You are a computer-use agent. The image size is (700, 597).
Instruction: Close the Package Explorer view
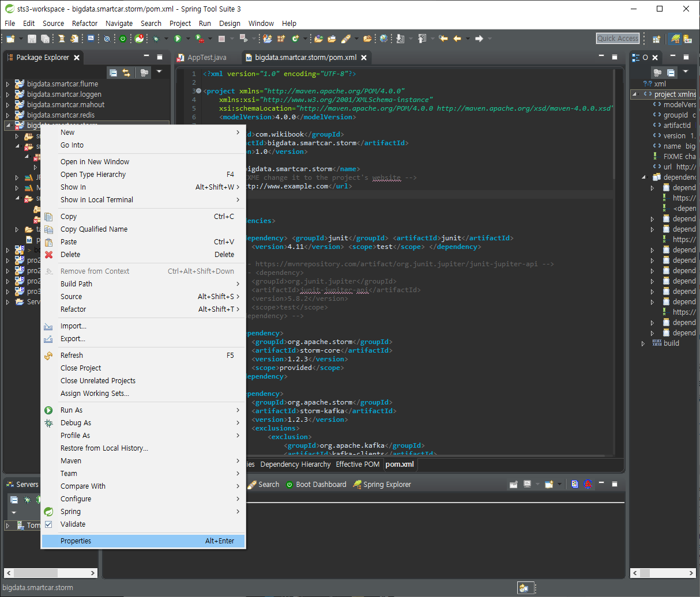pos(76,58)
